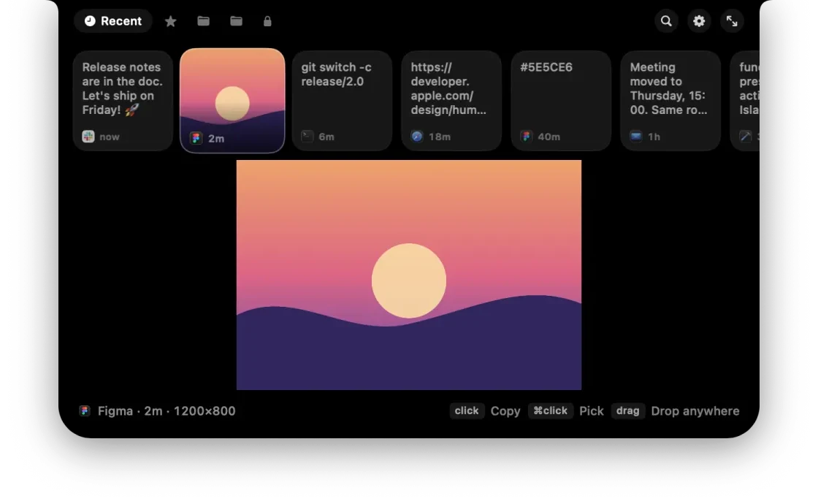Toggle the expand window arrows icon
Screen dimensions: 818x504
[x=732, y=21]
